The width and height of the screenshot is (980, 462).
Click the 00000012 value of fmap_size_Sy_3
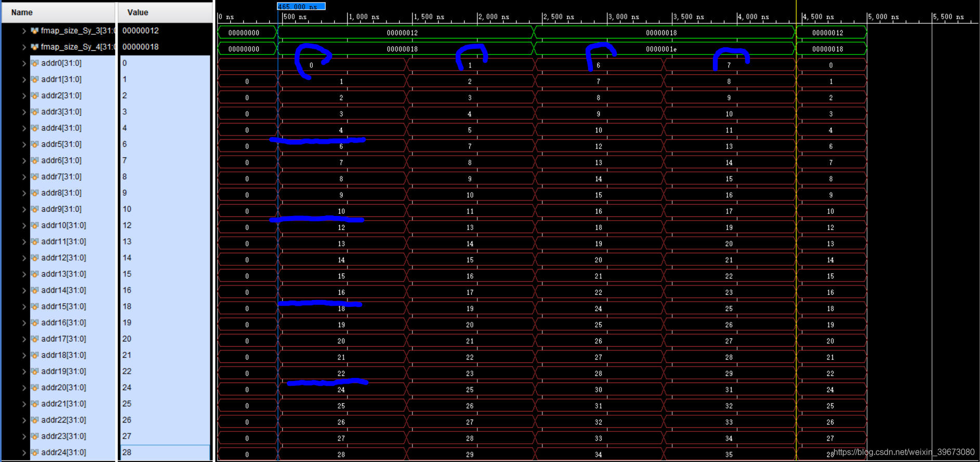(x=141, y=31)
